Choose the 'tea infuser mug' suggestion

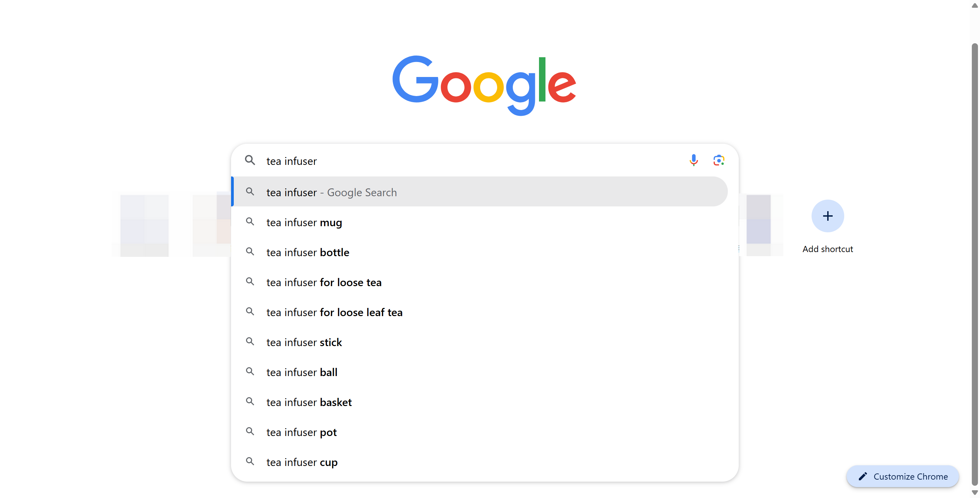304,222
